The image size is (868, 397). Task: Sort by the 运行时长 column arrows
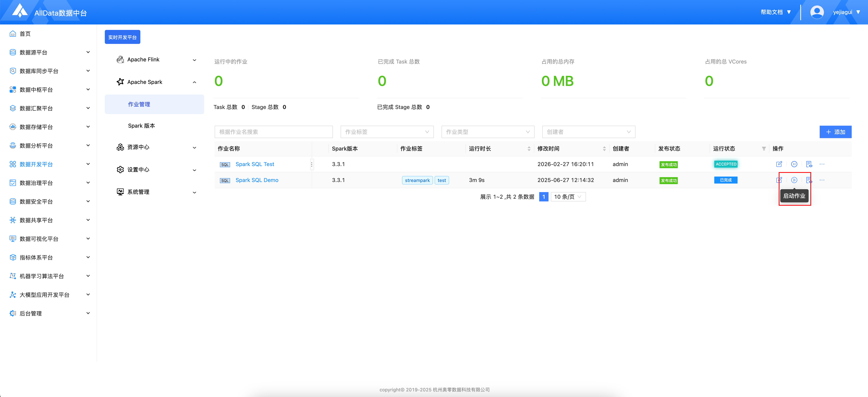point(529,149)
